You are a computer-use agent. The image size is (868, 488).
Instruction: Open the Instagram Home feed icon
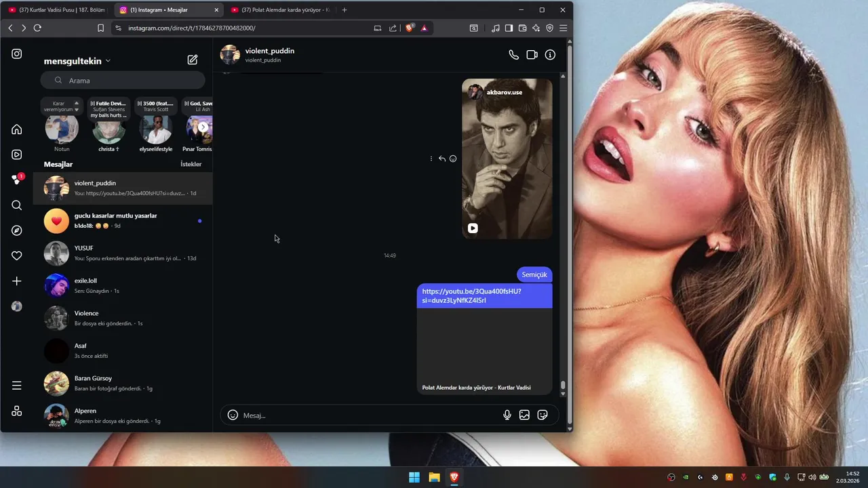point(17,129)
